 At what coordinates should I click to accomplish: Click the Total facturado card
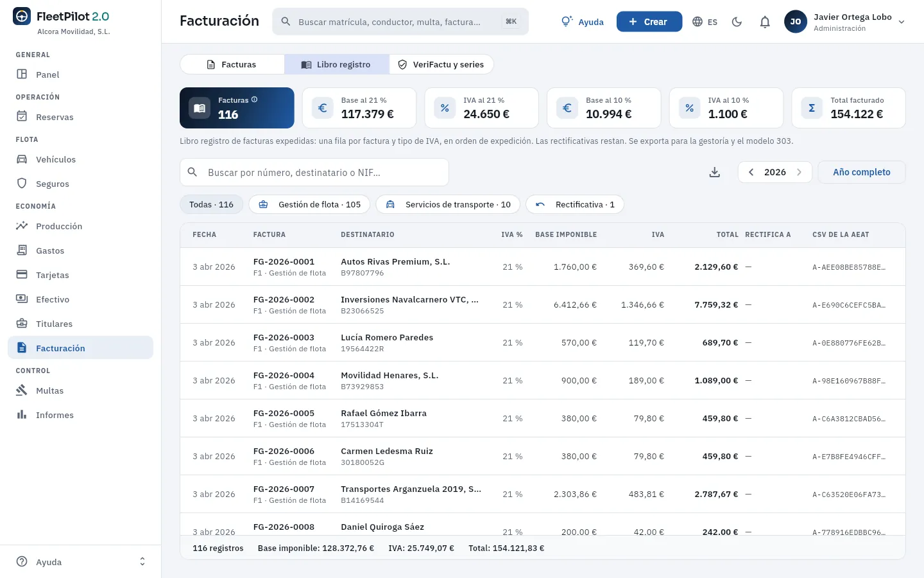(848, 108)
